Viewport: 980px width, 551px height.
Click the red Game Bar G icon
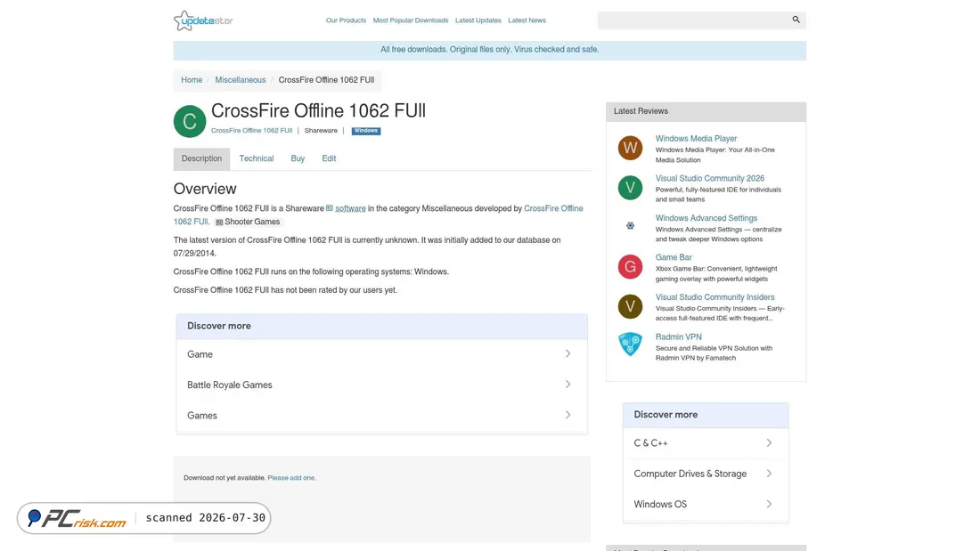(630, 267)
